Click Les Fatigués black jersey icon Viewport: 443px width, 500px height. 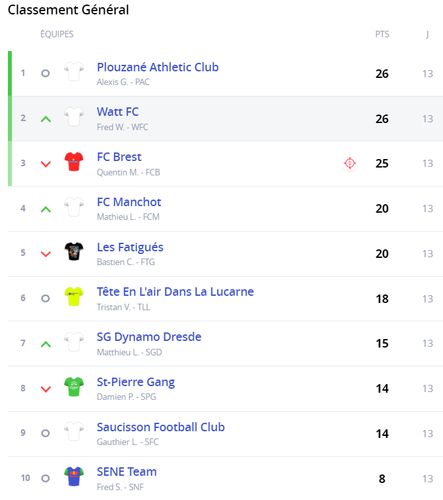(x=74, y=251)
